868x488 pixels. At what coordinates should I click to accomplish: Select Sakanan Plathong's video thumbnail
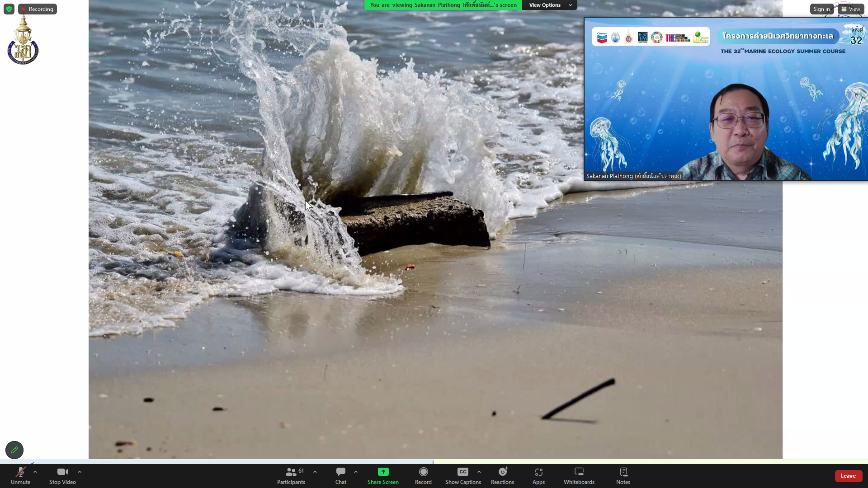(726, 99)
